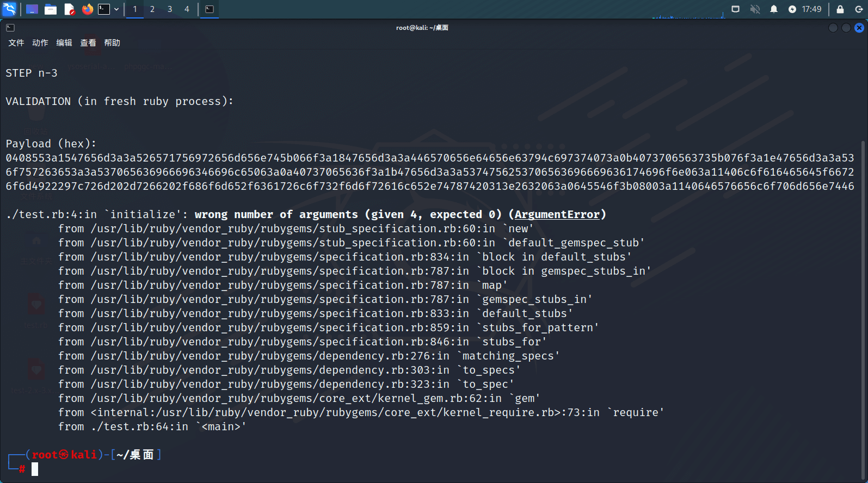Switch to workspace 1
The height and width of the screenshot is (483, 868).
[x=135, y=9]
